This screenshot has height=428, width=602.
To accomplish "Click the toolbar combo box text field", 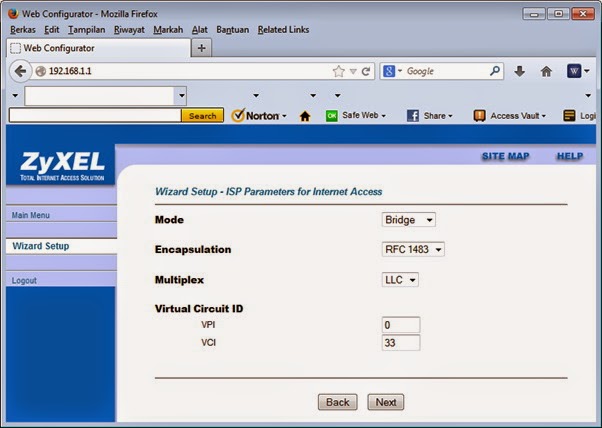I will (99, 96).
